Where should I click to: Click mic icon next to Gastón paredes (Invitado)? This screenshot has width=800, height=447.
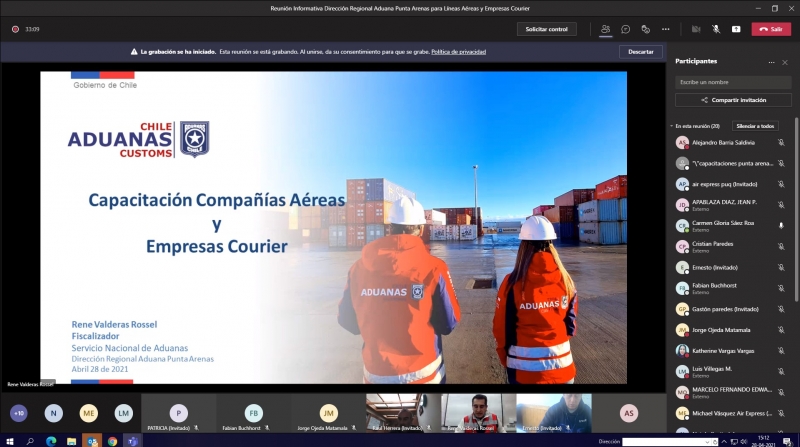781,309
